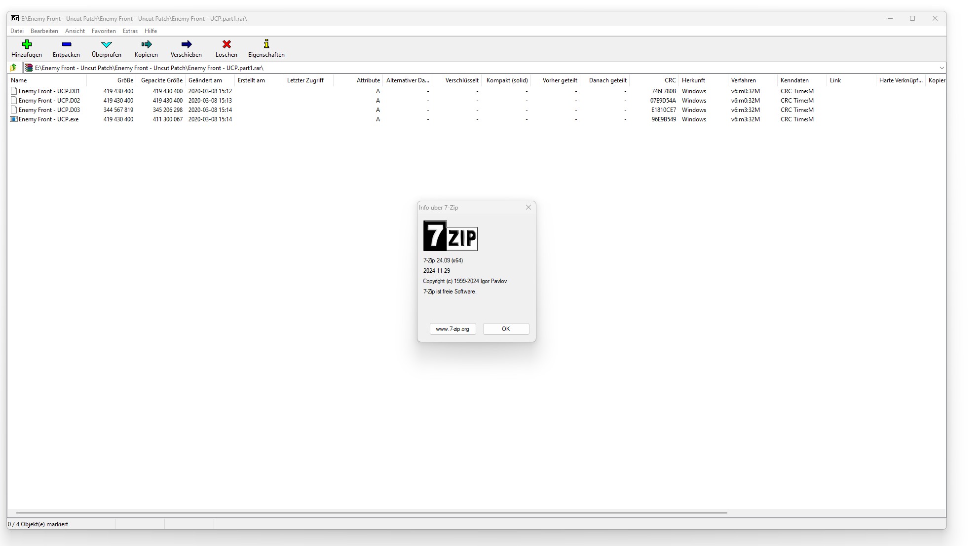980x546 pixels.
Task: Click modified date 2020-03-08 15:13
Action: tap(210, 101)
